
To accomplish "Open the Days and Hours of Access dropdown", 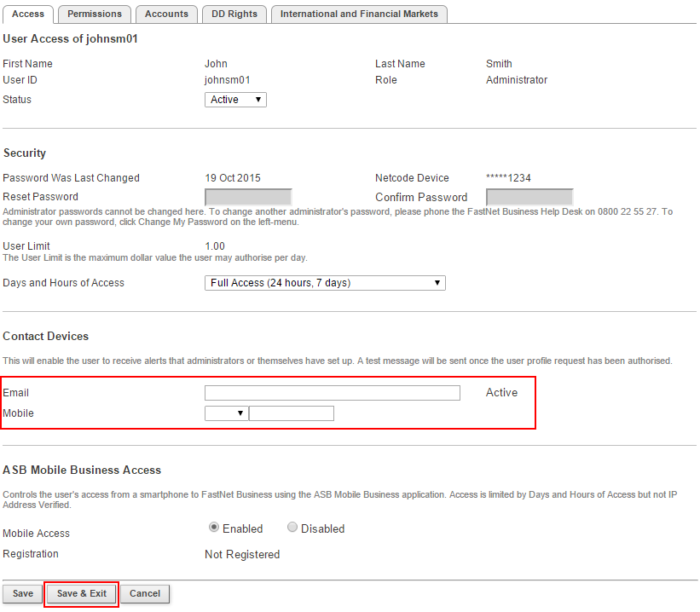I will (x=325, y=283).
